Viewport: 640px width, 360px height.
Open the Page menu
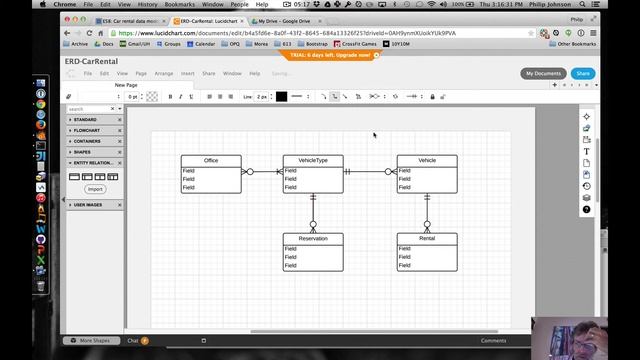tap(141, 73)
